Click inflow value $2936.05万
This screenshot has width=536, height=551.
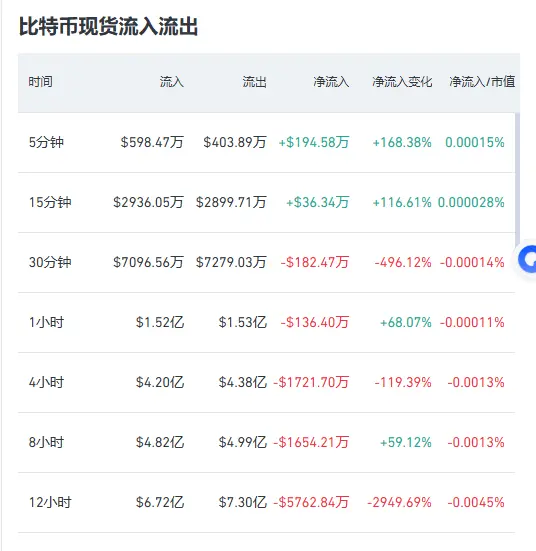coord(148,202)
